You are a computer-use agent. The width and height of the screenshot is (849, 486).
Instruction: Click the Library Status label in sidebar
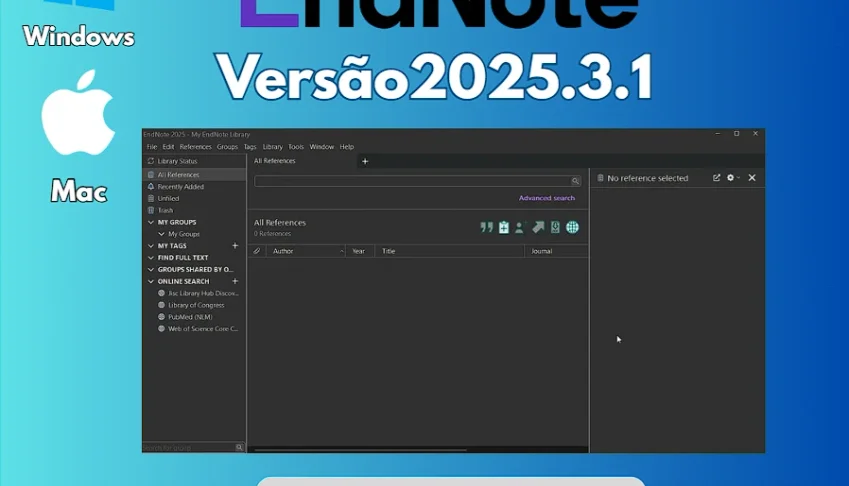[177, 161]
